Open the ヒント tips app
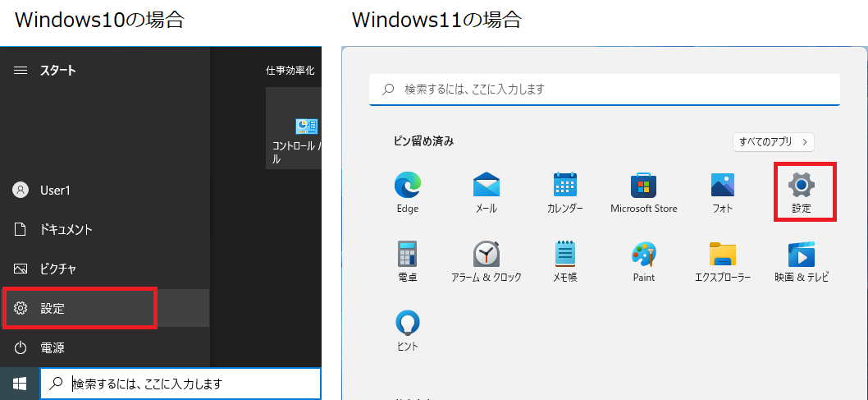The width and height of the screenshot is (868, 400). [x=408, y=331]
